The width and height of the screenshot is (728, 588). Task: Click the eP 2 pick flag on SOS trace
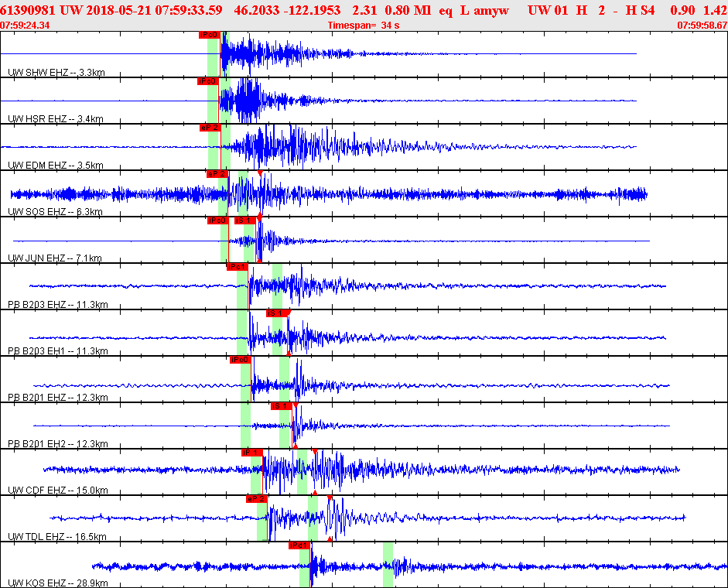217,174
